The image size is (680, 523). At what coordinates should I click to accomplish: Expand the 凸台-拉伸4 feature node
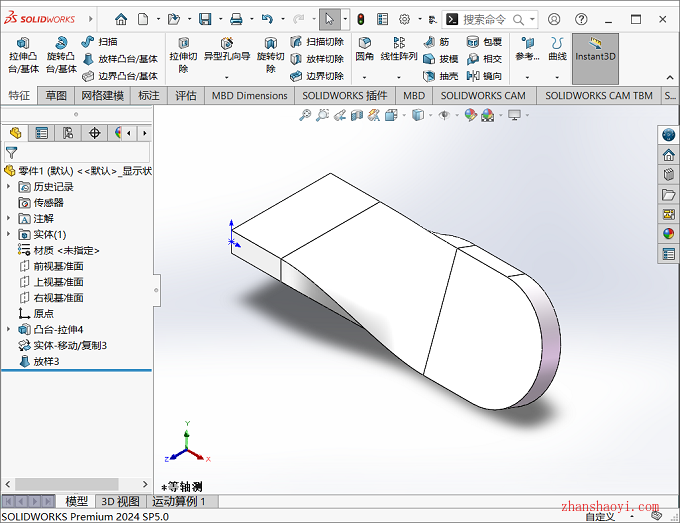[x=9, y=329]
